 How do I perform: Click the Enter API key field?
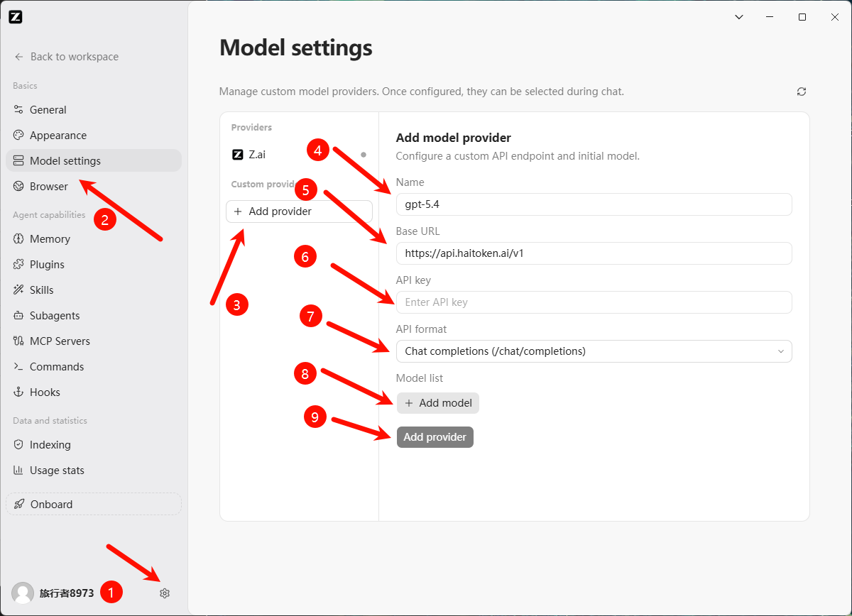coord(594,302)
